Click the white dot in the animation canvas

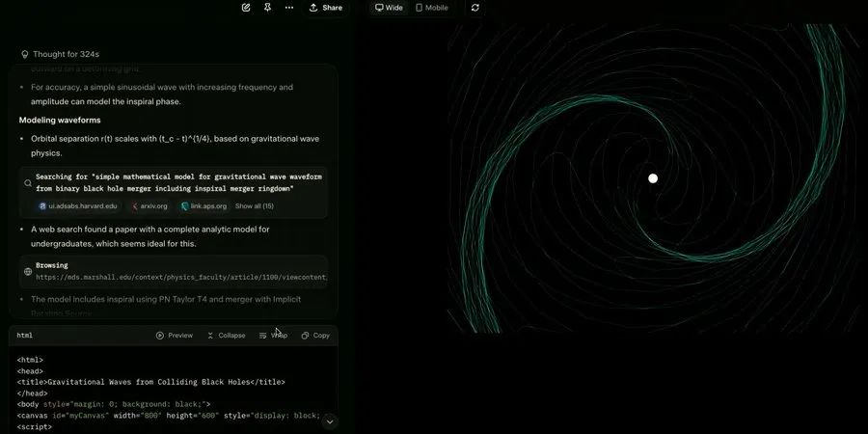coord(653,178)
